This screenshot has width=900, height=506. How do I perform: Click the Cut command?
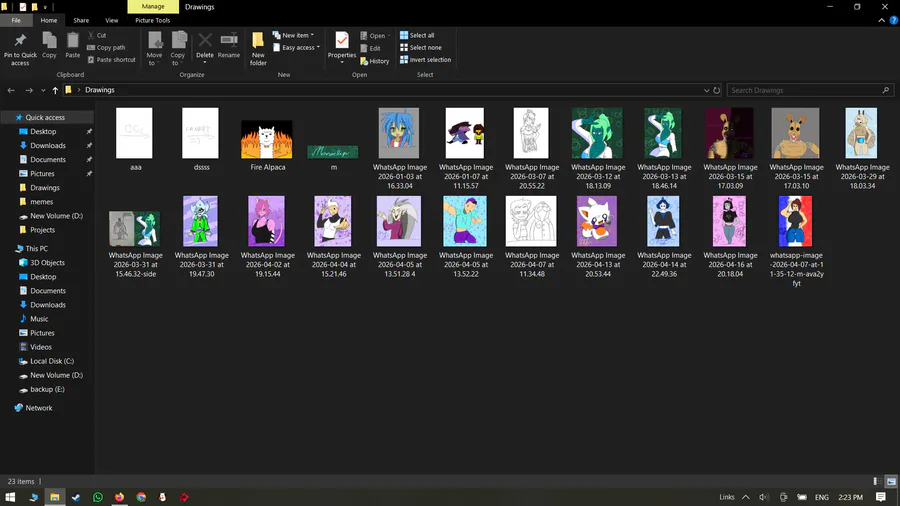tap(97, 35)
